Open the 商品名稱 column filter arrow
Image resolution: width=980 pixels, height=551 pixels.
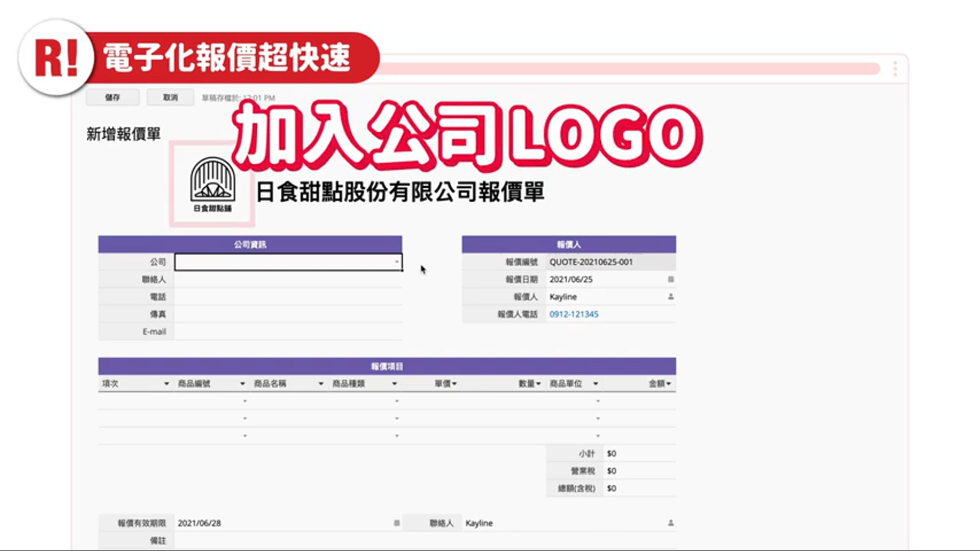(x=321, y=384)
